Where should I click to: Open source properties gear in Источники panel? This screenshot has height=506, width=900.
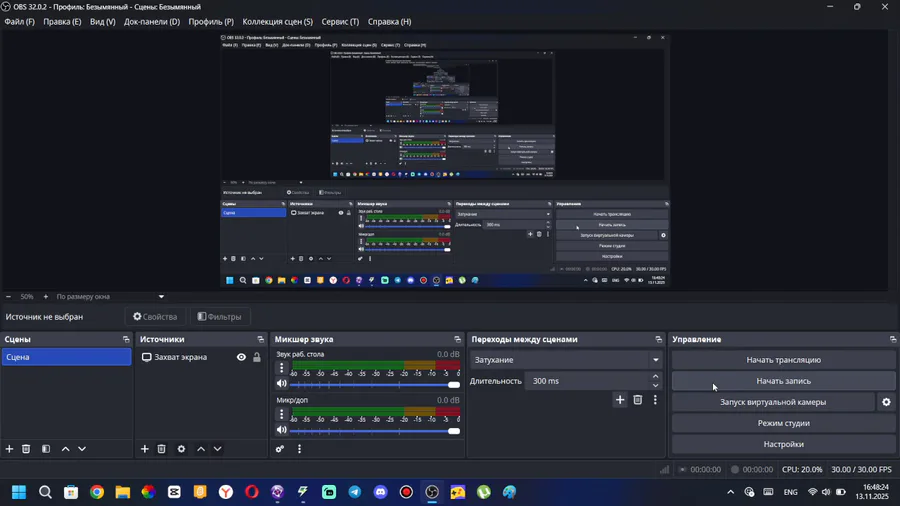(181, 449)
